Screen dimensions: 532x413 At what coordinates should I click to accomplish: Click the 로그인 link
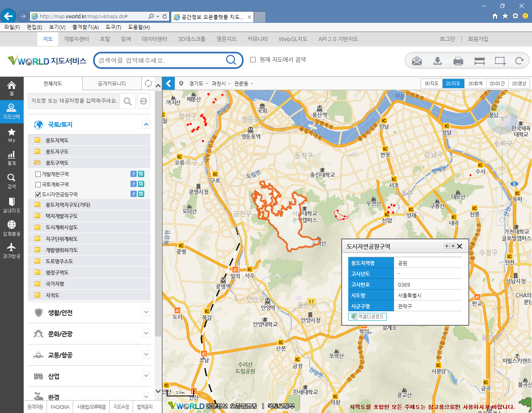pos(447,39)
